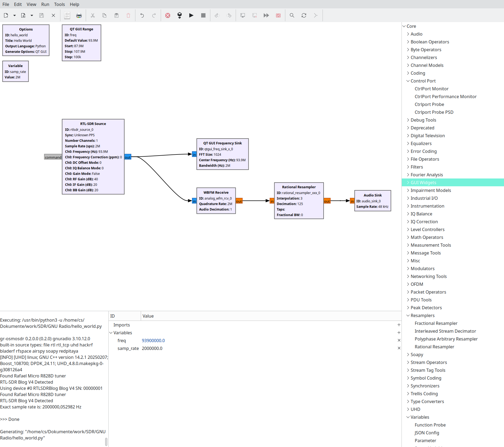The height and width of the screenshot is (447, 504).
Task: Open the File menu
Action: pos(6,4)
